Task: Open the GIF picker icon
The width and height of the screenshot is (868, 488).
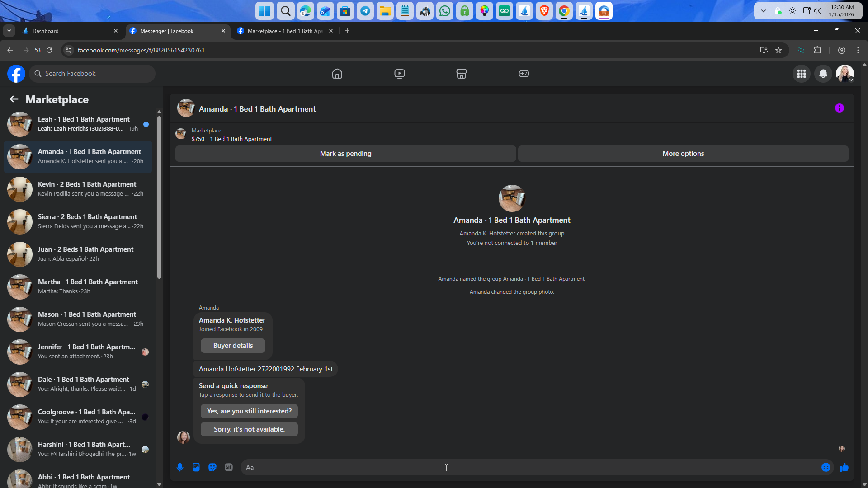Action: tap(229, 467)
